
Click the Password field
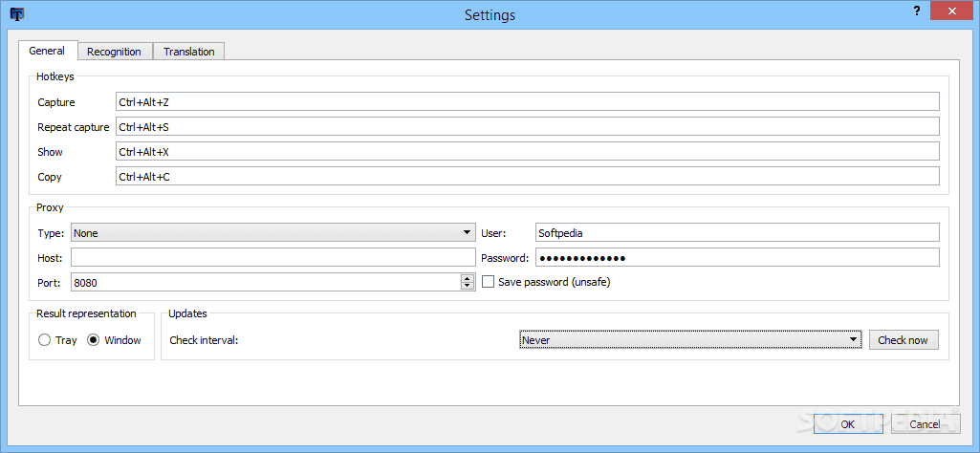click(x=737, y=257)
